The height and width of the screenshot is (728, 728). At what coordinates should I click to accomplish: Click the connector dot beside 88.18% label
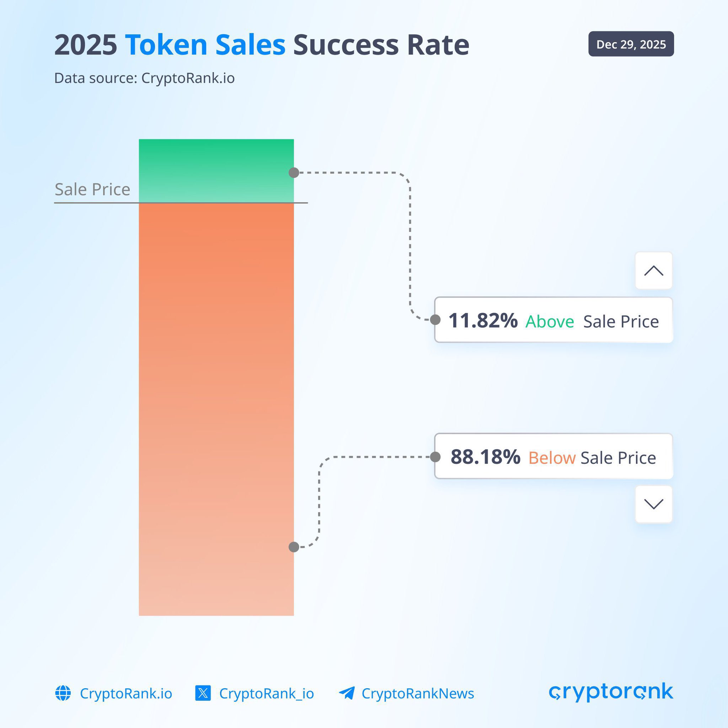point(435,457)
